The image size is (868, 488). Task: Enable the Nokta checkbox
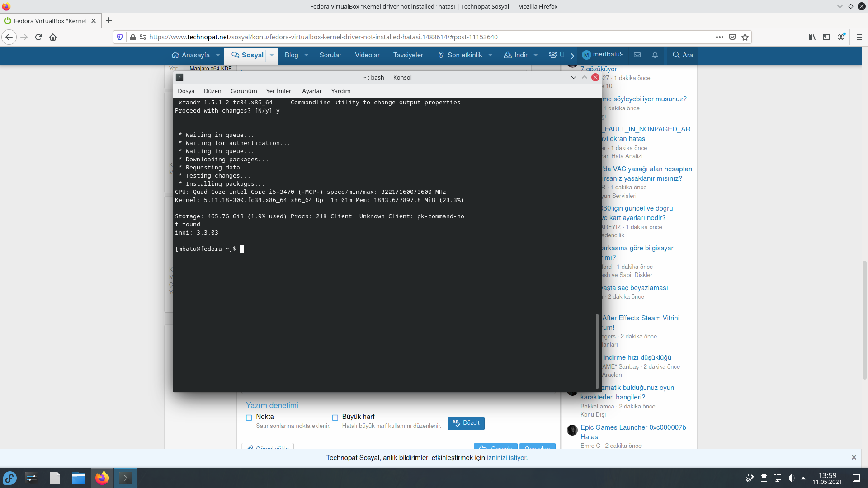(x=249, y=418)
